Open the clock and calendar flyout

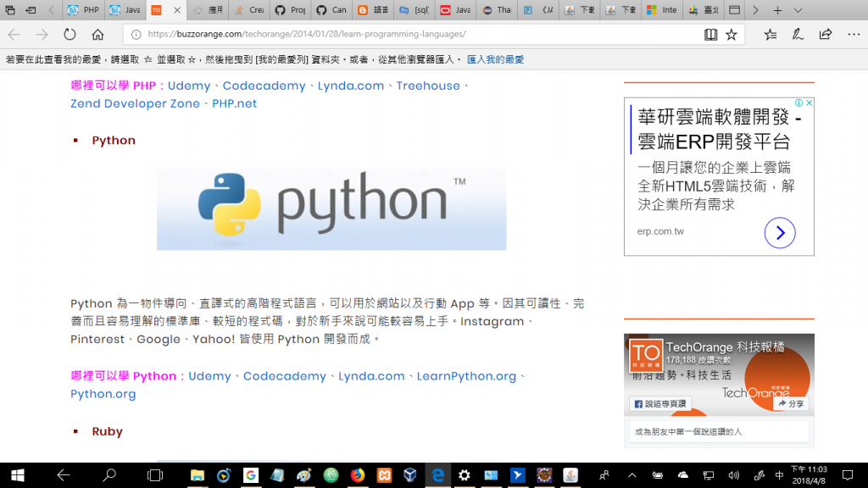tap(809, 475)
